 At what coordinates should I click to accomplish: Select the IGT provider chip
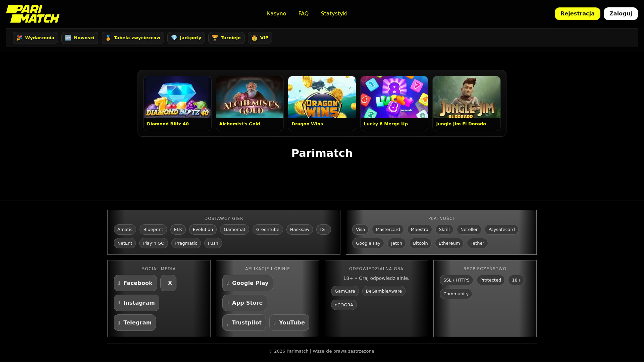(x=323, y=230)
